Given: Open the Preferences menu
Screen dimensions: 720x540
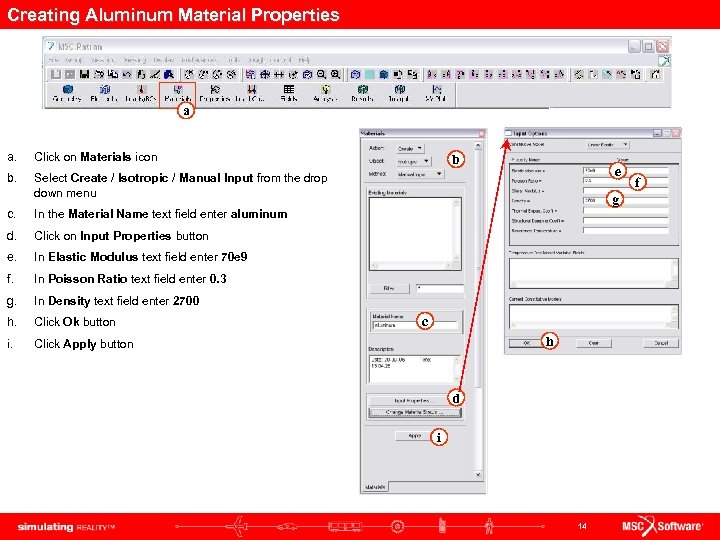Looking at the screenshot, I should pyautogui.click(x=199, y=60).
